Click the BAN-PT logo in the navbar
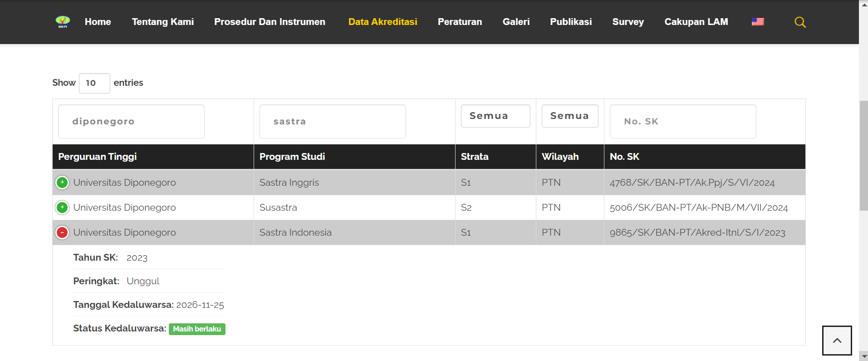 click(62, 21)
